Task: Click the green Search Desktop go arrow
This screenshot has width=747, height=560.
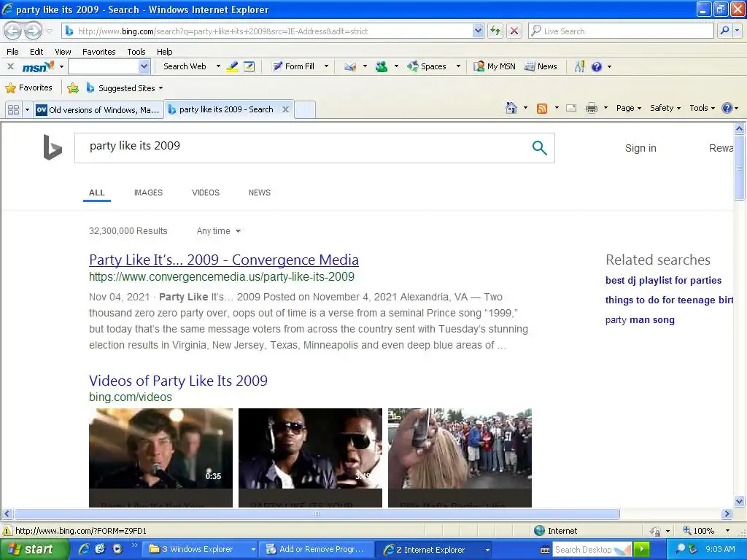Action: point(642,549)
